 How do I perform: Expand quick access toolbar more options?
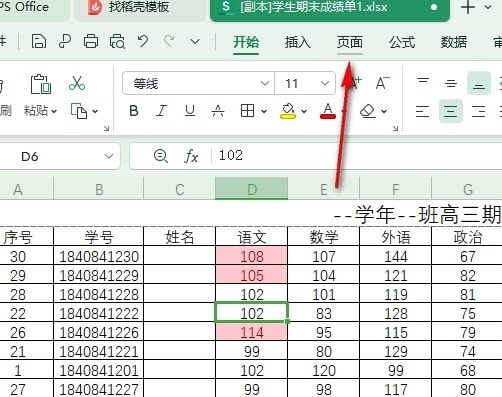coord(195,42)
